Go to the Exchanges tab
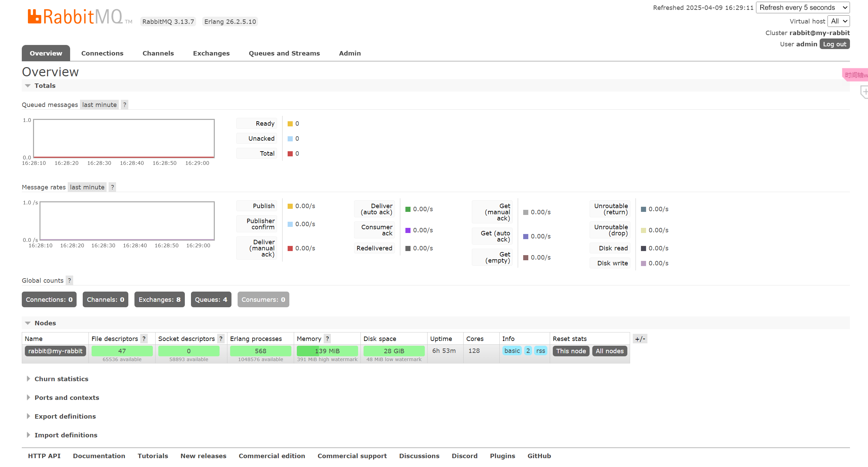Image resolution: width=868 pixels, height=467 pixels. click(211, 53)
